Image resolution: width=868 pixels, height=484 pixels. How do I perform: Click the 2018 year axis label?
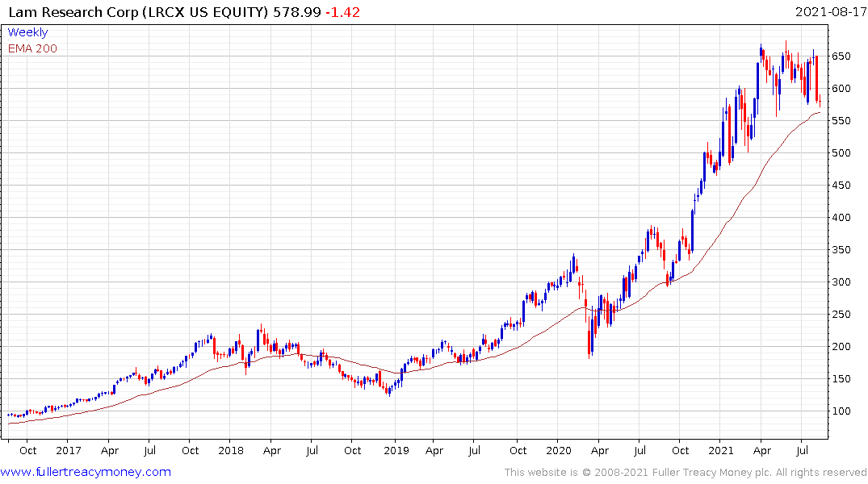231,450
